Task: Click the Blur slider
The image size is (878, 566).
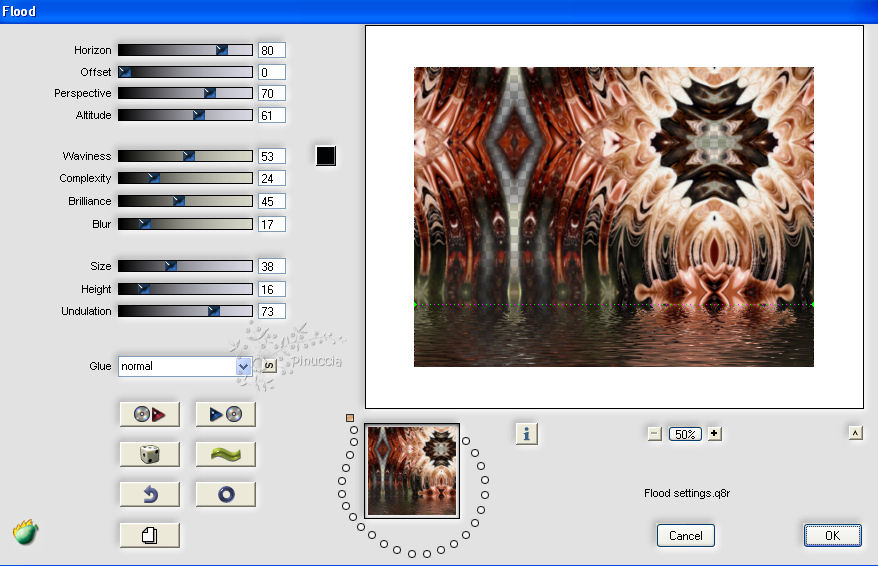Action: (x=185, y=224)
